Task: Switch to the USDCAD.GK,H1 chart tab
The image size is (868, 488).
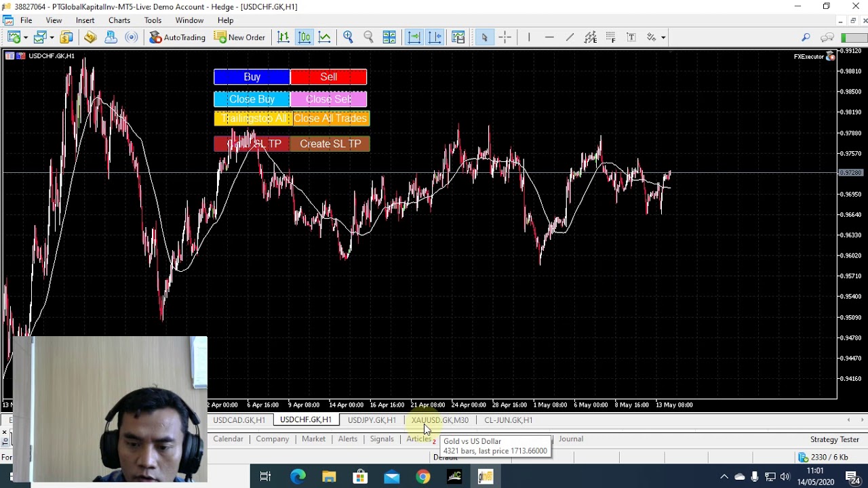Action: [239, 420]
